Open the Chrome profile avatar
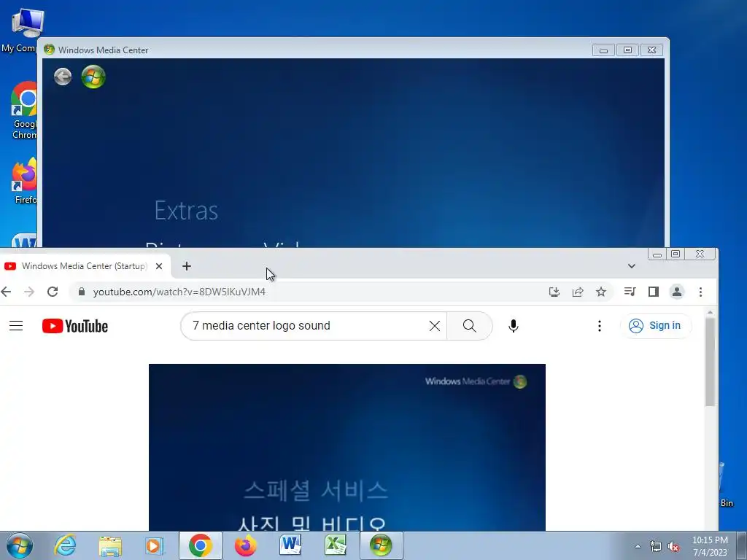This screenshot has width=747, height=560. 677,292
